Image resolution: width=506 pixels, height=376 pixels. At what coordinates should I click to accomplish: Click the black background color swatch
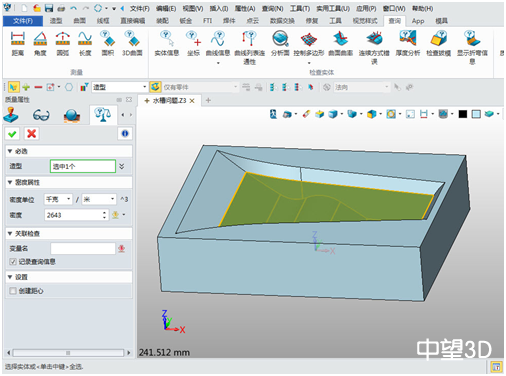pyautogui.click(x=462, y=114)
